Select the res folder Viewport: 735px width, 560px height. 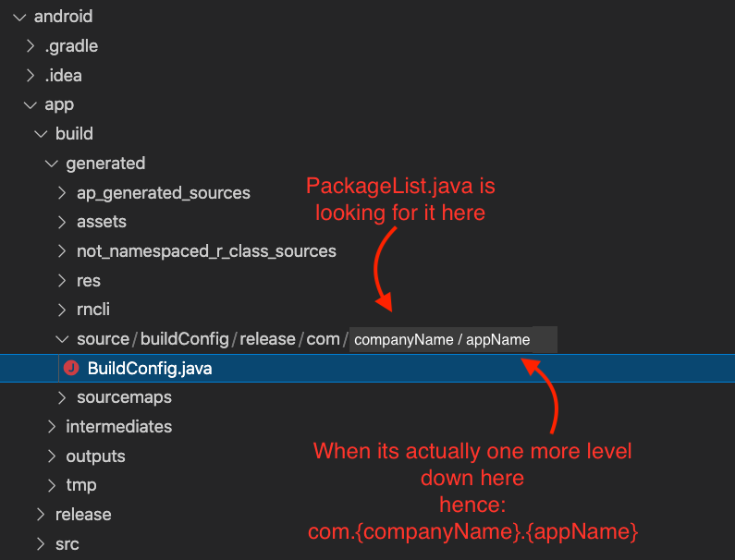(88, 281)
